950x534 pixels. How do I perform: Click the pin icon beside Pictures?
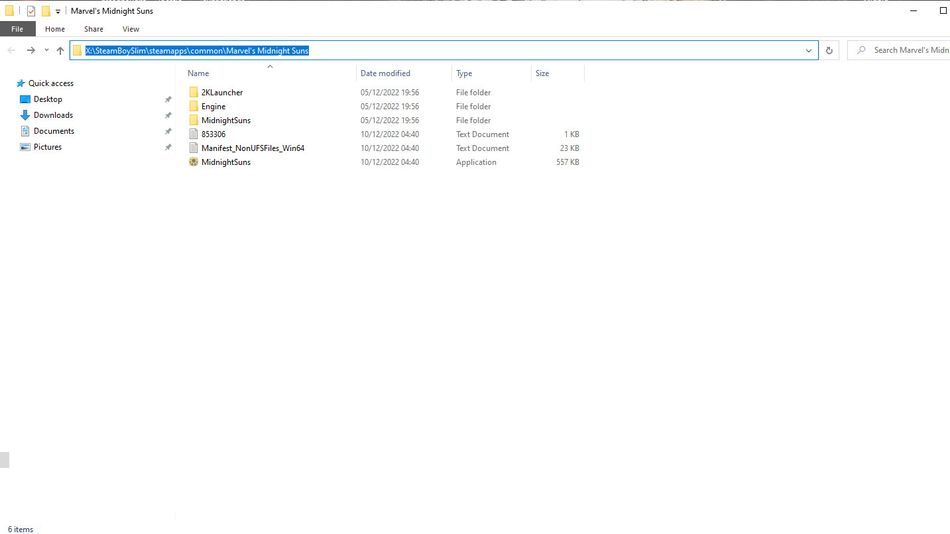(168, 147)
